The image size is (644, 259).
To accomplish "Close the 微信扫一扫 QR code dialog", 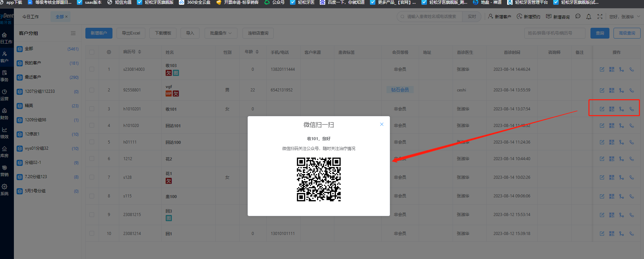I will tap(382, 124).
